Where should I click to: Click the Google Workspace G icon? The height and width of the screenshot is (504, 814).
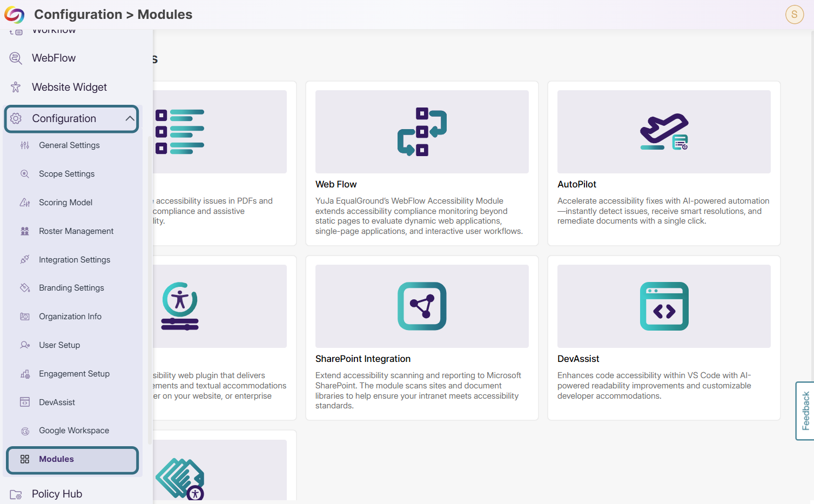pos(25,431)
